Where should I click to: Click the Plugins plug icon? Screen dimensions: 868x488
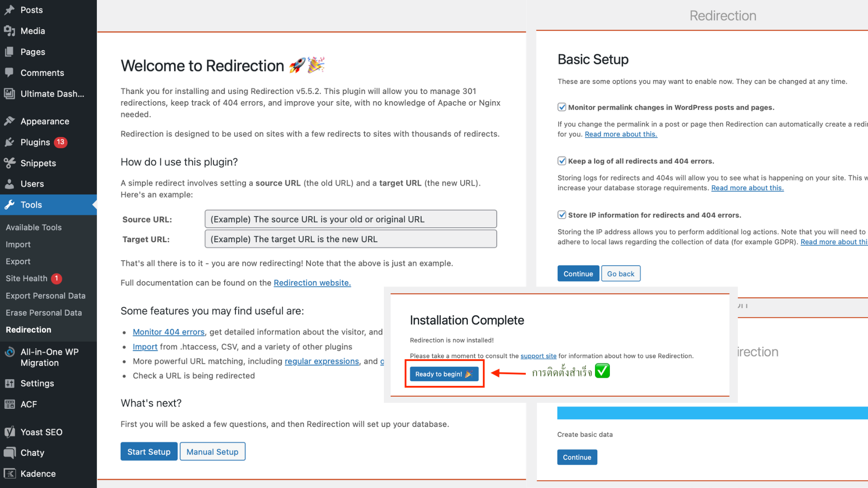click(x=9, y=142)
